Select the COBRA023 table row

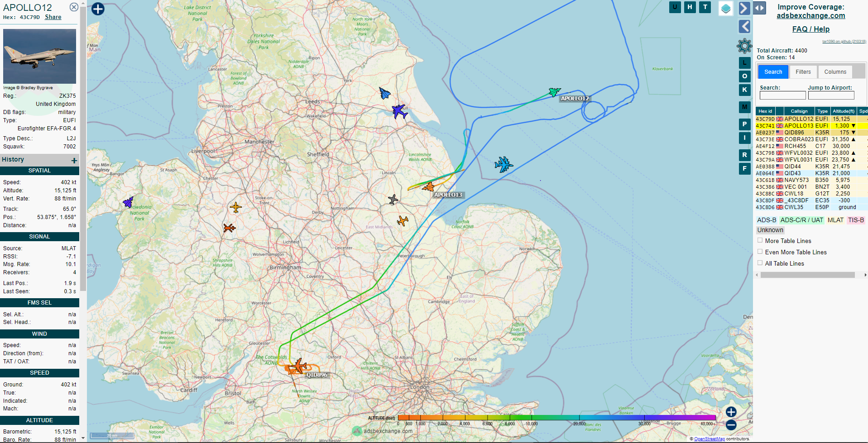pos(811,139)
